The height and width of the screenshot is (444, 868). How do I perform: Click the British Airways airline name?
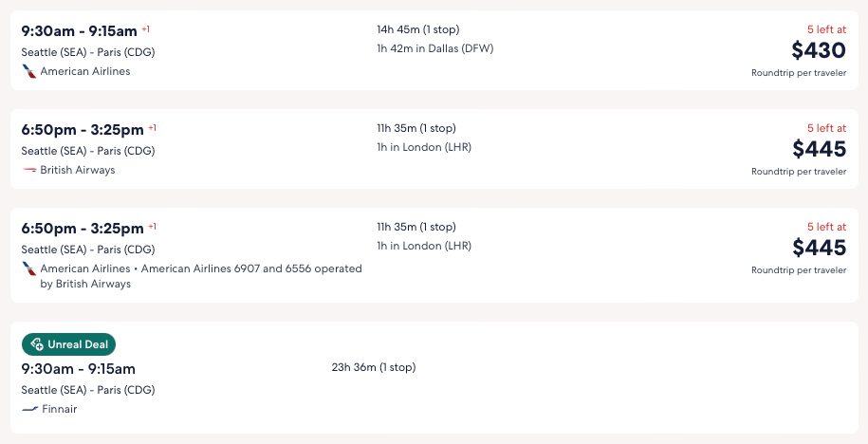[x=78, y=170]
